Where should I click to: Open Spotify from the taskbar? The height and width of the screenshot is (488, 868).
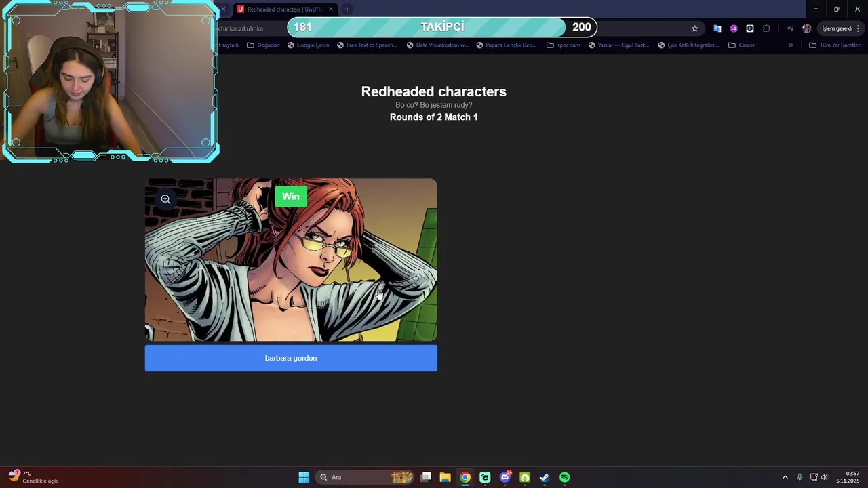(564, 477)
